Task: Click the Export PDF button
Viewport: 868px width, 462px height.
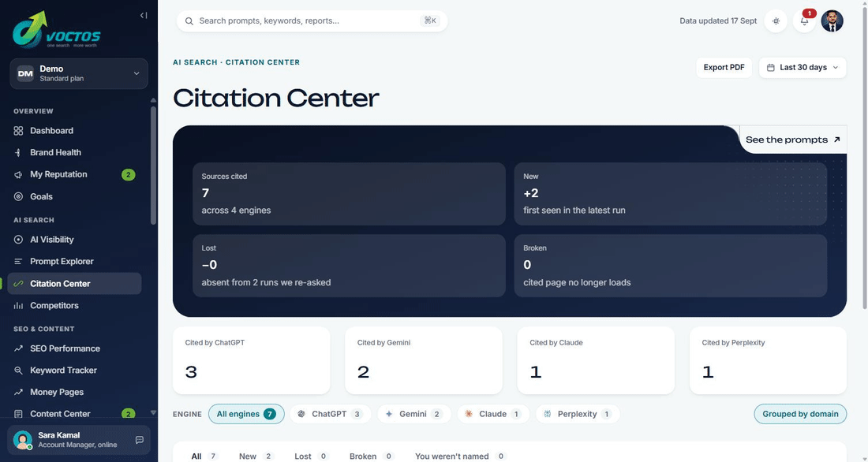Action: click(x=724, y=68)
